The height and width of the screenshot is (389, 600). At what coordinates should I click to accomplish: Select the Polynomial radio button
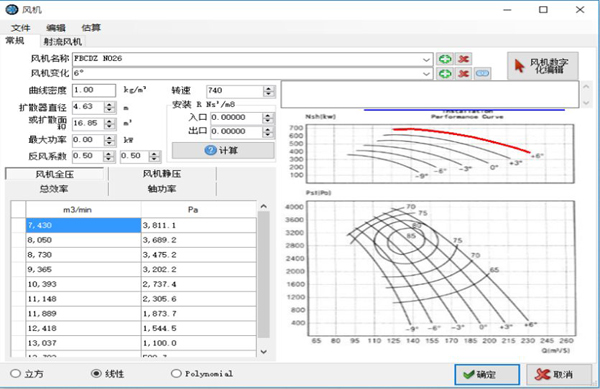coord(176,373)
